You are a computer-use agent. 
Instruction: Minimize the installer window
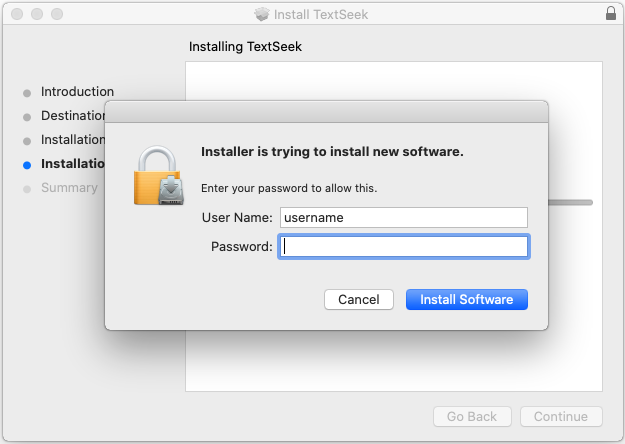pos(37,14)
